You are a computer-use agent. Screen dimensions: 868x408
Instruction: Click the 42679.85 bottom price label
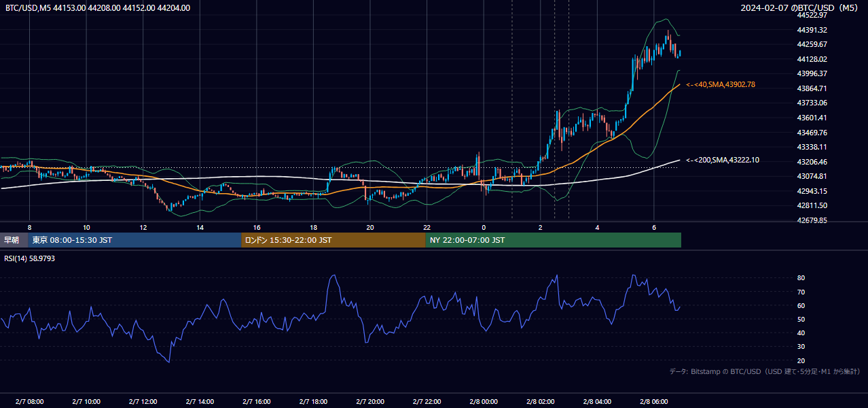812,220
